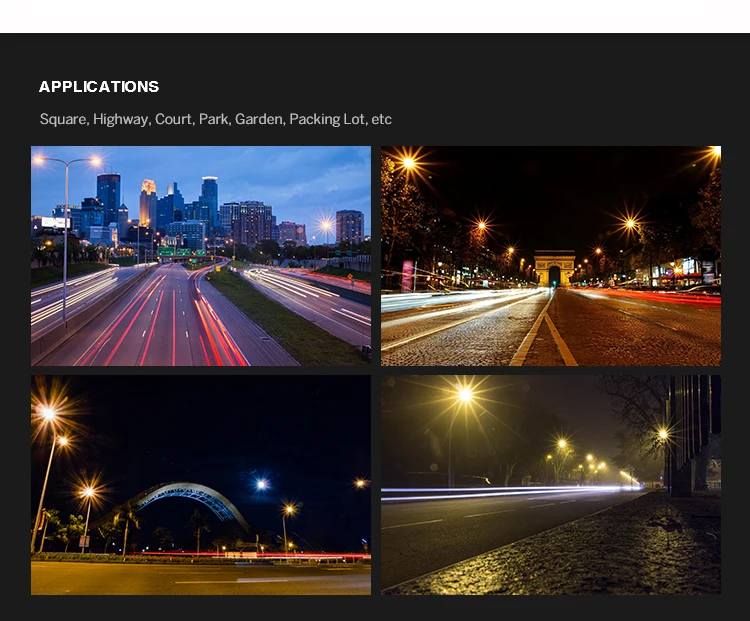Screen dimensions: 750x621
Task: Click the white light trails in foggy street photo
Action: (x=500, y=491)
